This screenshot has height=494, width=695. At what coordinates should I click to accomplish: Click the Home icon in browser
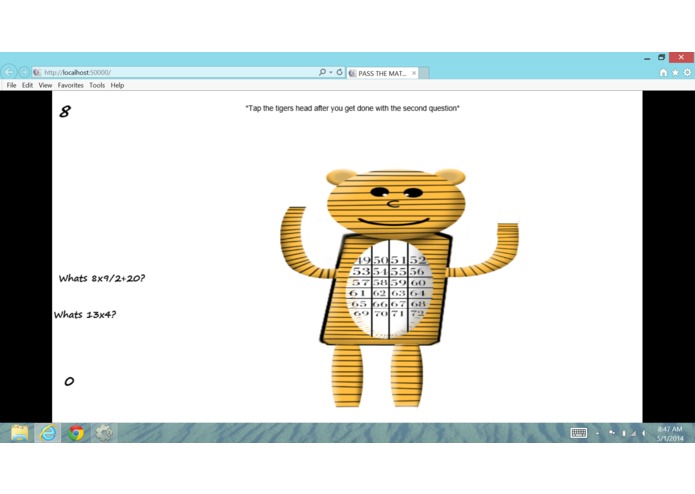[663, 72]
